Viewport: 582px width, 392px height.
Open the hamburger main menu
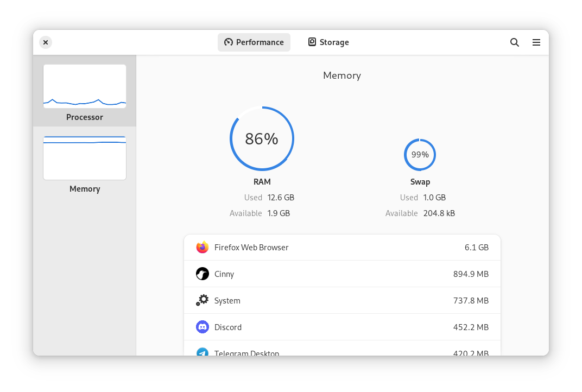(x=536, y=42)
